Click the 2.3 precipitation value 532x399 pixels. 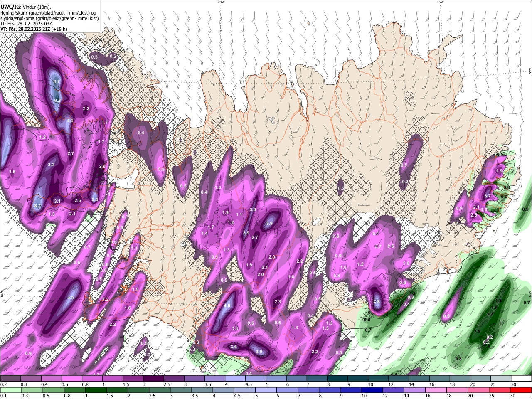(x=278, y=302)
